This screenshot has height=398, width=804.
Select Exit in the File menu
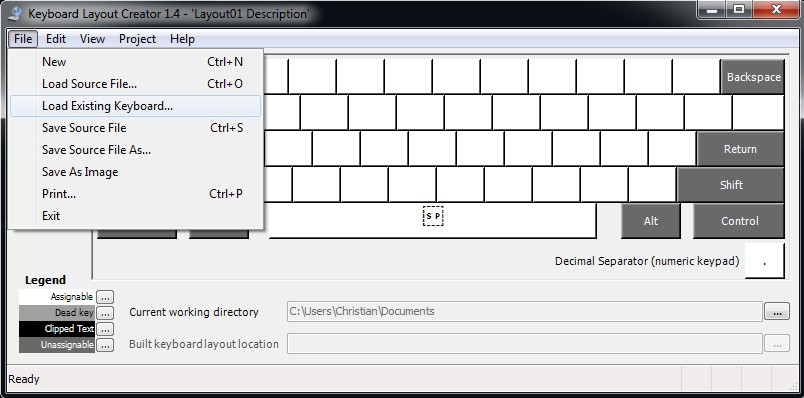[135, 216]
